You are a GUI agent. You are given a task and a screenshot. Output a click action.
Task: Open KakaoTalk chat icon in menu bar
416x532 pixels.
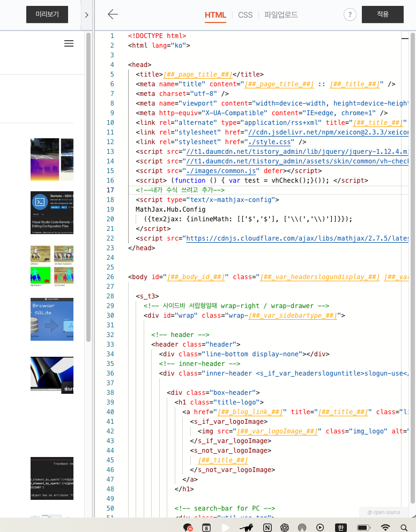[188, 527]
